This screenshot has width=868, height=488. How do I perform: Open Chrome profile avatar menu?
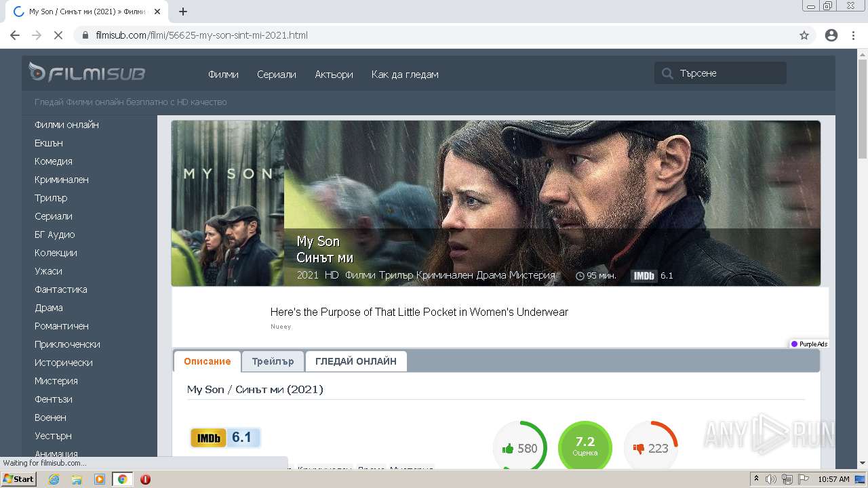pyautogui.click(x=831, y=35)
